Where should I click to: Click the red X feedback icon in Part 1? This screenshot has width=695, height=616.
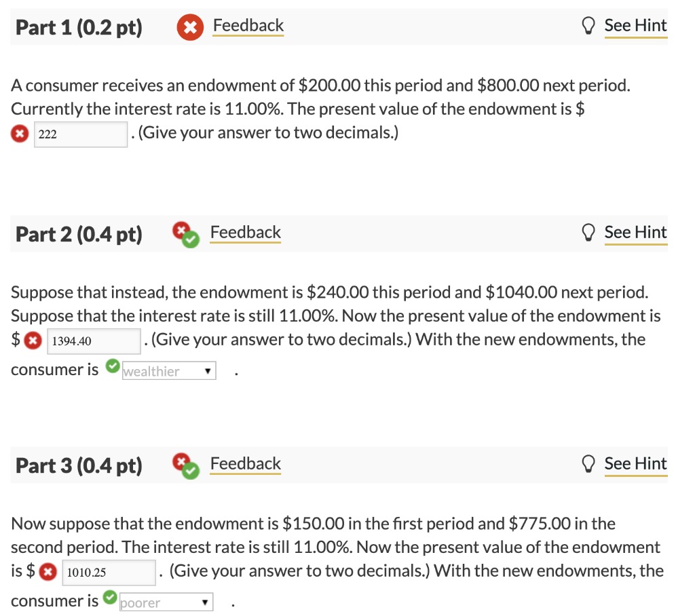[189, 27]
